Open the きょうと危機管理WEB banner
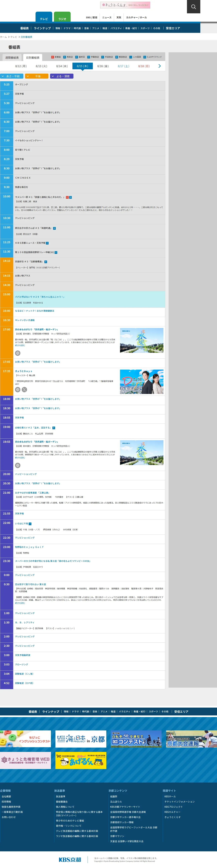The height and width of the screenshot is (868, 217). (x=25, y=761)
